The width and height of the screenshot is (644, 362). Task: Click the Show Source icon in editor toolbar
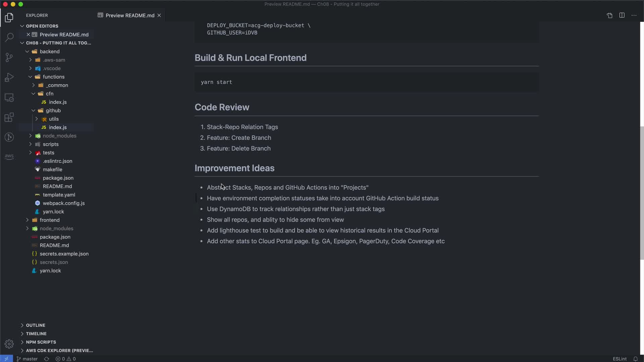(609, 15)
